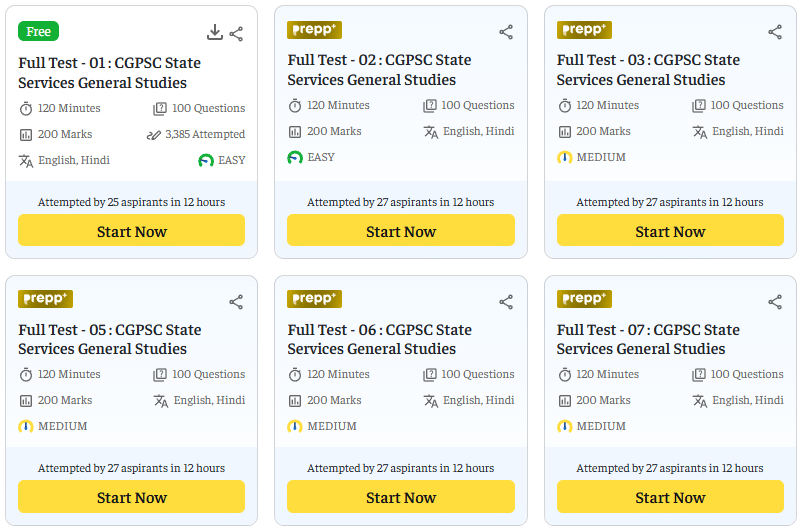Viewport: 803px width, 528px height.
Task: Click the timer icon on Full Test - 07
Action: click(564, 375)
